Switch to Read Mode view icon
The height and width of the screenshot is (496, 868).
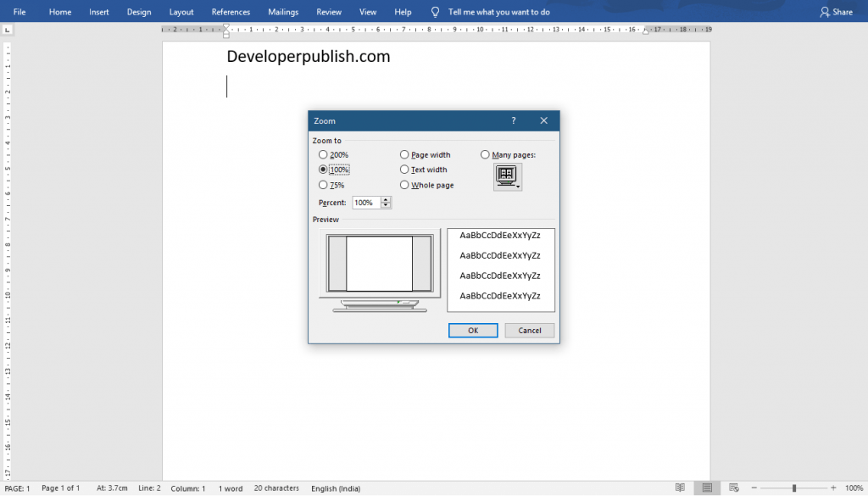pos(681,488)
